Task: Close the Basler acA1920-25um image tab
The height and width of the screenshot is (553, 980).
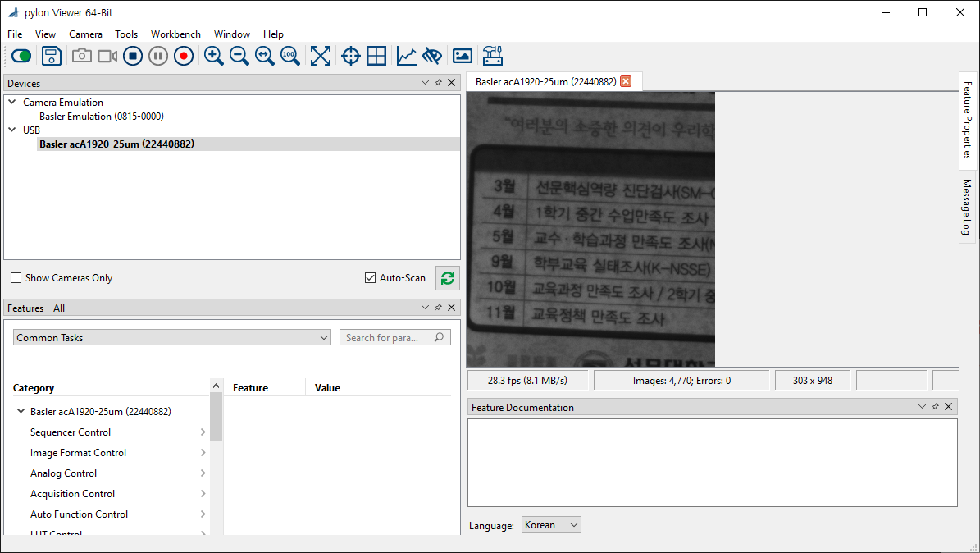Action: [x=626, y=81]
